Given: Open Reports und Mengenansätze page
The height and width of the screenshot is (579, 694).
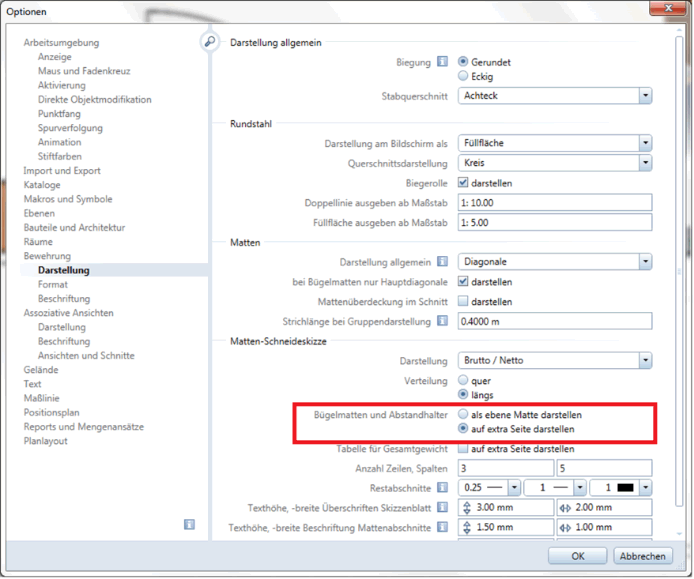Looking at the screenshot, I should pos(84,427).
